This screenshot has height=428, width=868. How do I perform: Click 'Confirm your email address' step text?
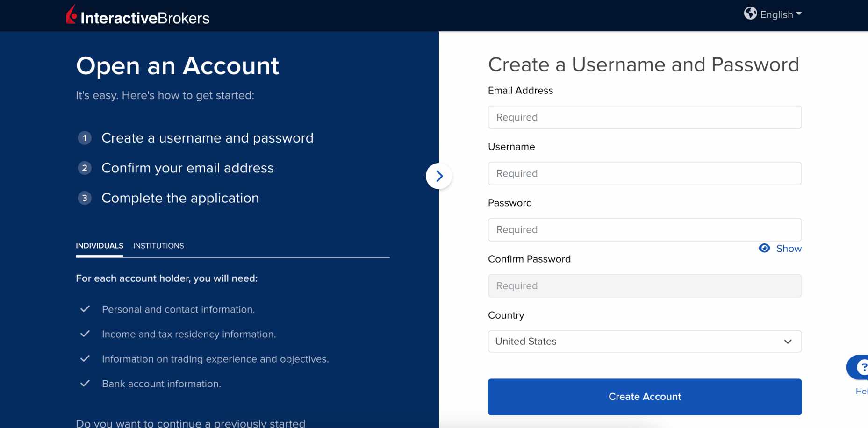tap(187, 168)
